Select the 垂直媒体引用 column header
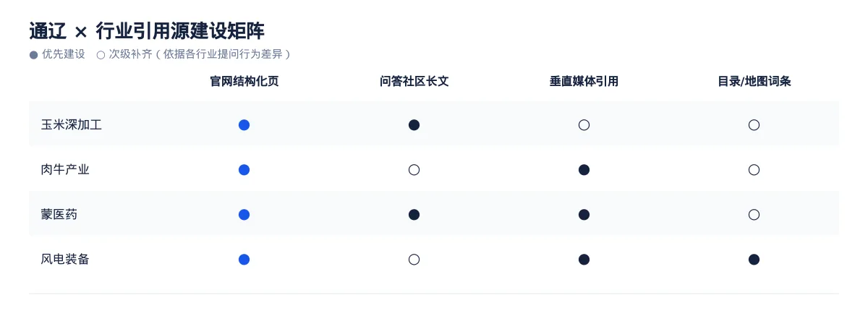Viewport: 868px width, 311px height. [584, 82]
